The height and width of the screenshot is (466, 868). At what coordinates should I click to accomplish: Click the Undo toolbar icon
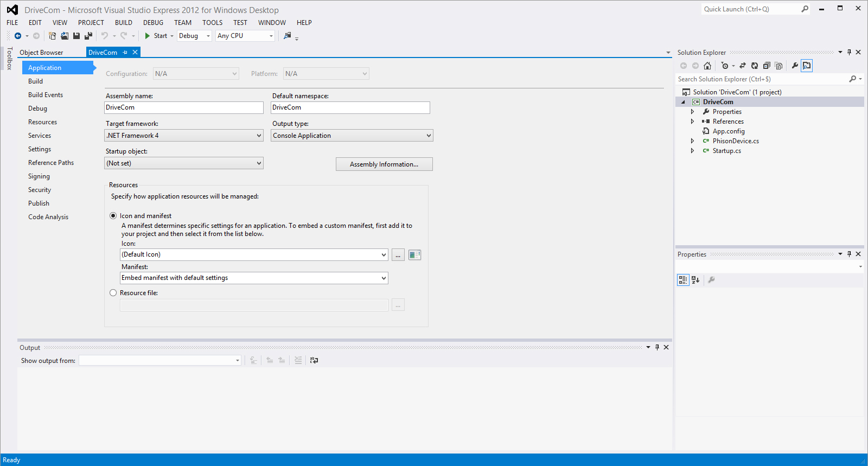tap(105, 36)
